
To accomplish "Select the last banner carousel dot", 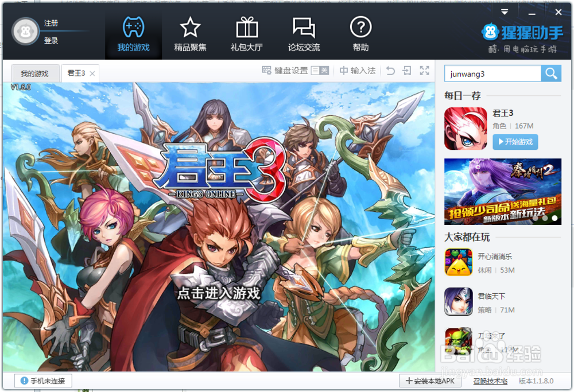I will (x=554, y=218).
